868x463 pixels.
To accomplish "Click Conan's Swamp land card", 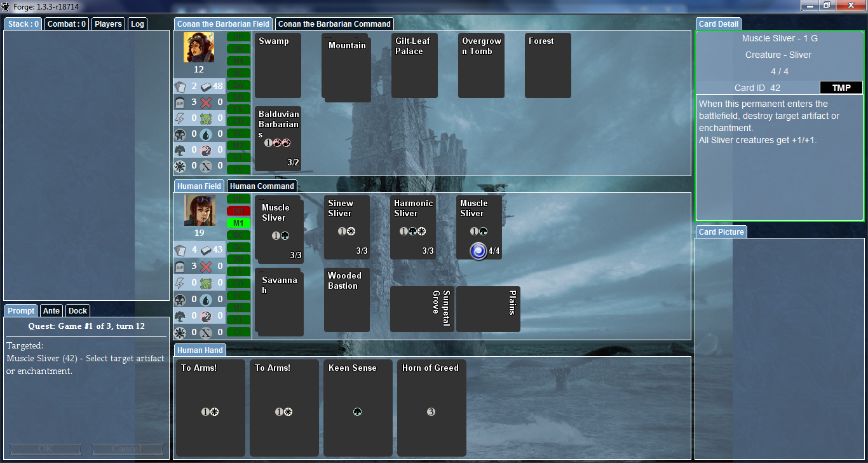I will 278,66.
